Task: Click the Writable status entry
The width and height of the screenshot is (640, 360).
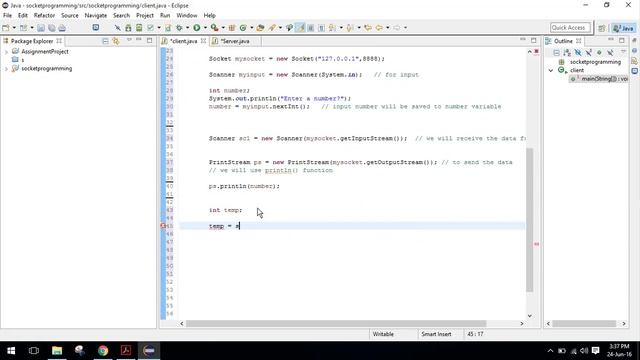Action: pyautogui.click(x=383, y=334)
